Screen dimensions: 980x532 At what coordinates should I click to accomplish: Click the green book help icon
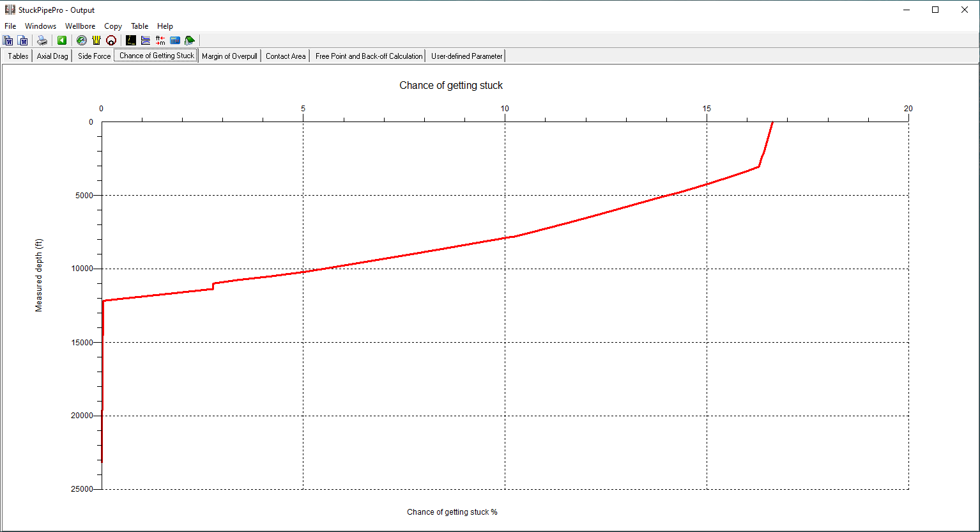(190, 40)
